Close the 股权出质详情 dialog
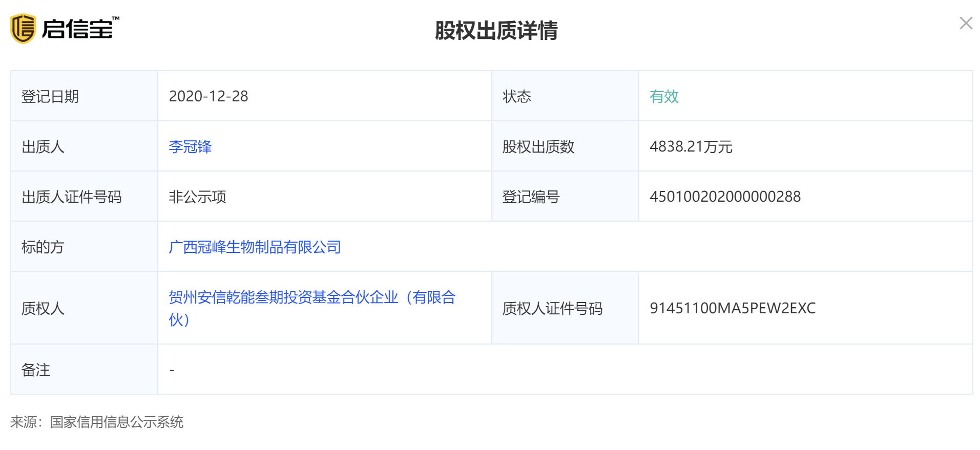The image size is (980, 450). pos(966,23)
